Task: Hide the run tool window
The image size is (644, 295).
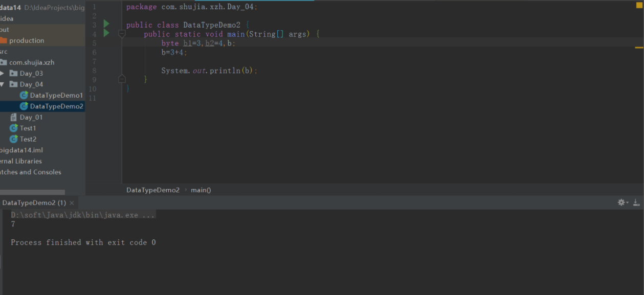Action: [x=636, y=202]
